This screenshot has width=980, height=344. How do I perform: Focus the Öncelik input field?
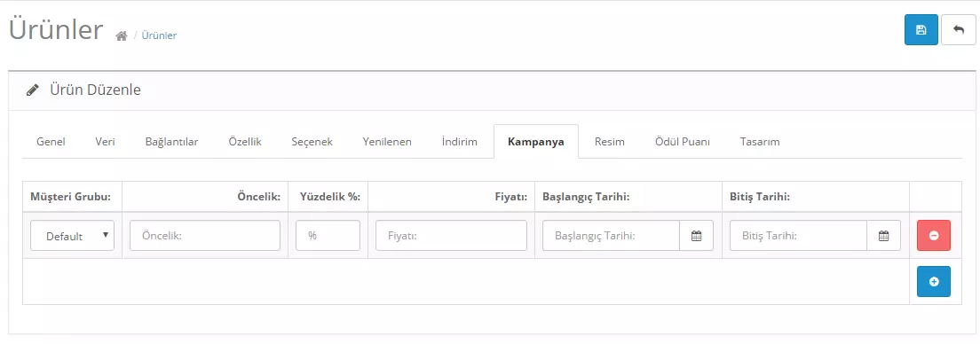pyautogui.click(x=205, y=236)
